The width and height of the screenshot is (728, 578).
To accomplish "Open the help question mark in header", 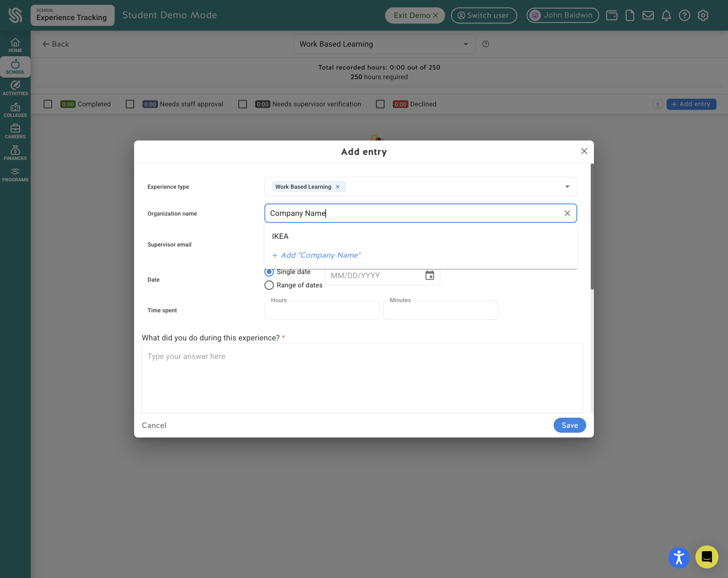I will [x=685, y=15].
